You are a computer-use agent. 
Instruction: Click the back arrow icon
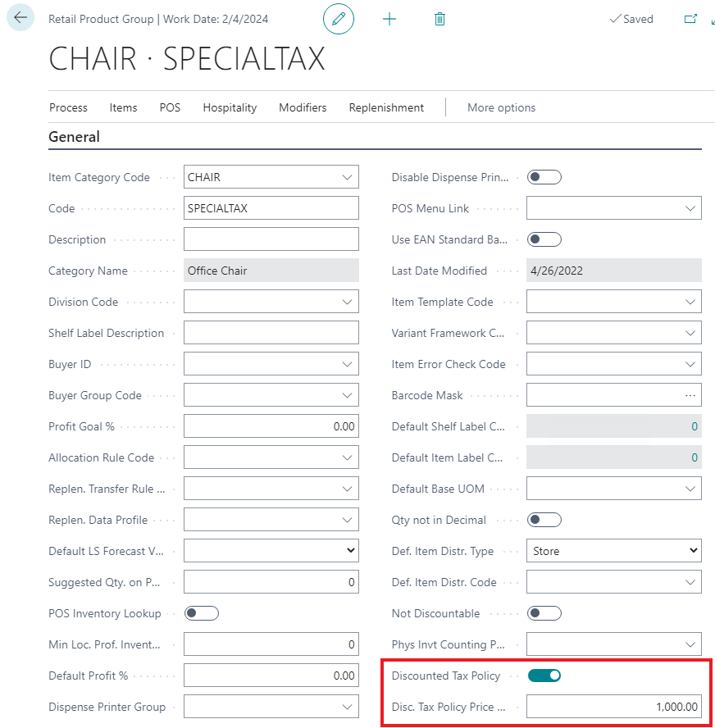20,18
